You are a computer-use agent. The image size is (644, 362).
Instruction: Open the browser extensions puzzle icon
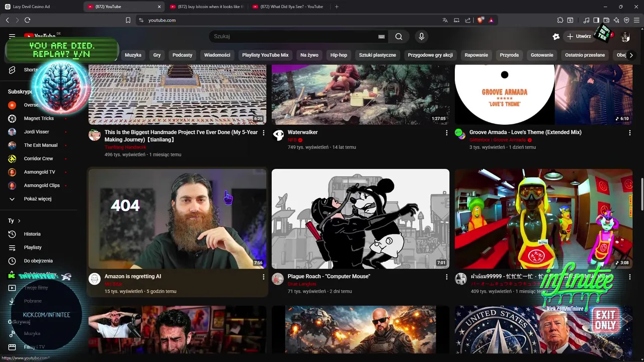point(560,20)
